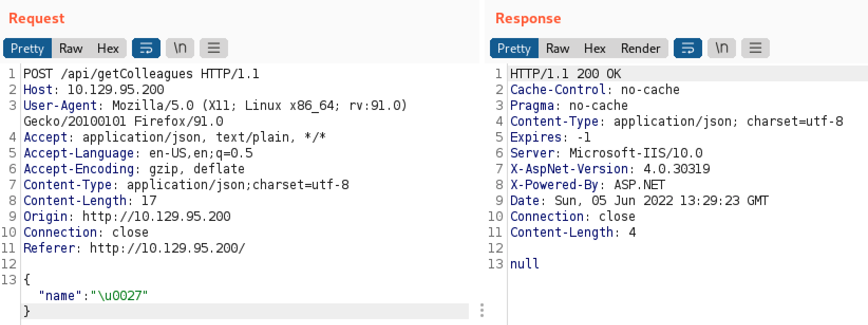The width and height of the screenshot is (868, 325).
Task: Click the POST /api/getColleagues request line
Action: (141, 73)
